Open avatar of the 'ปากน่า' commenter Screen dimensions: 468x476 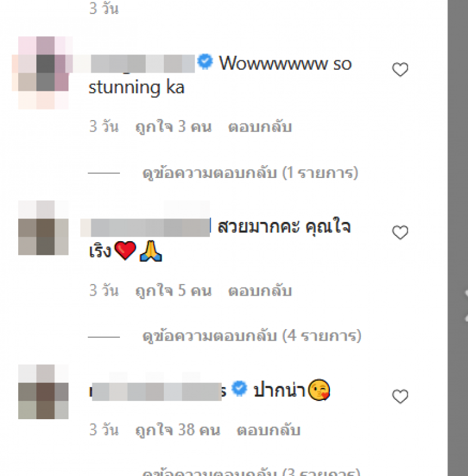coord(43,392)
